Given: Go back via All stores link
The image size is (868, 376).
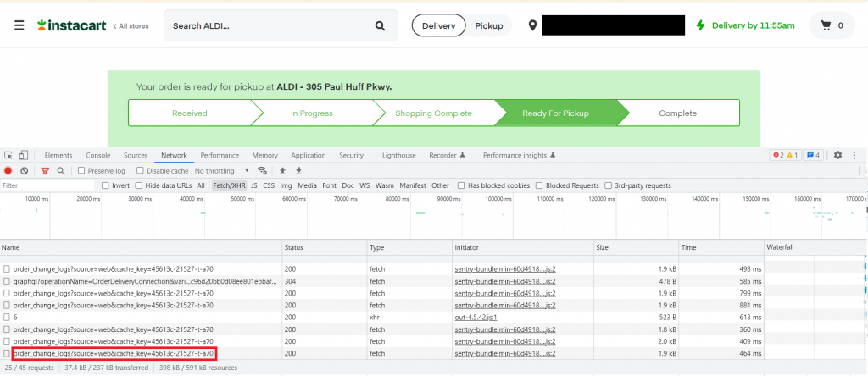Looking at the screenshot, I should 131,26.
